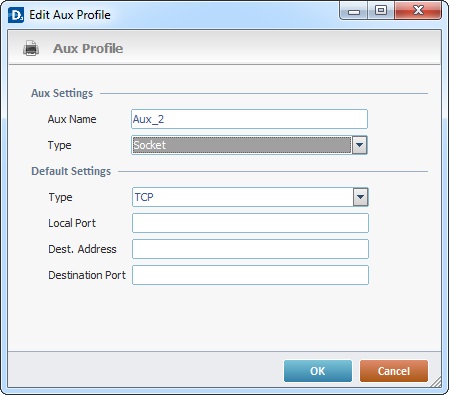Click the app logo in title bar
This screenshot has height=395, width=449.
pyautogui.click(x=16, y=15)
